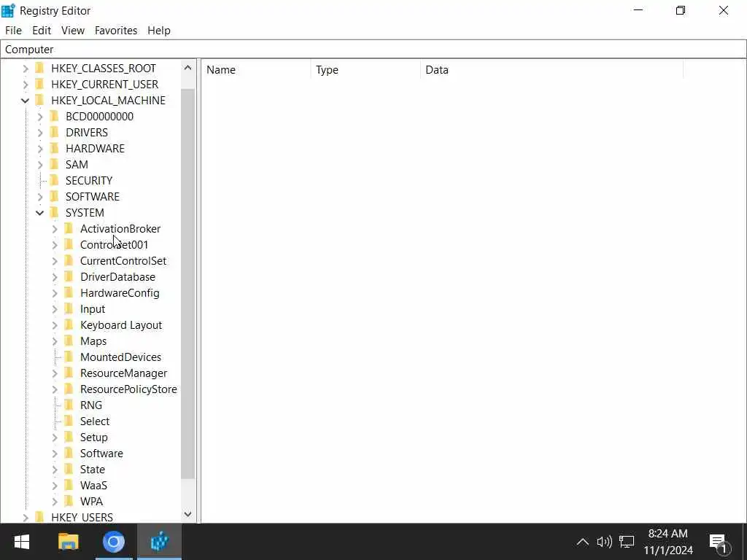The width and height of the screenshot is (747, 560).
Task: Click the HKEY_CURRENT_USER folder icon
Action: pyautogui.click(x=40, y=85)
